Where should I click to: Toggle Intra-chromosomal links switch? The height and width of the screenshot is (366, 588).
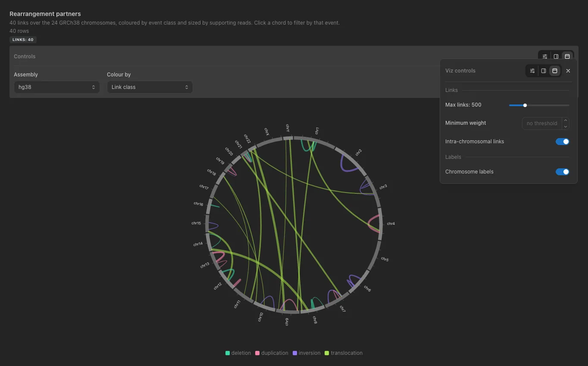[563, 142]
